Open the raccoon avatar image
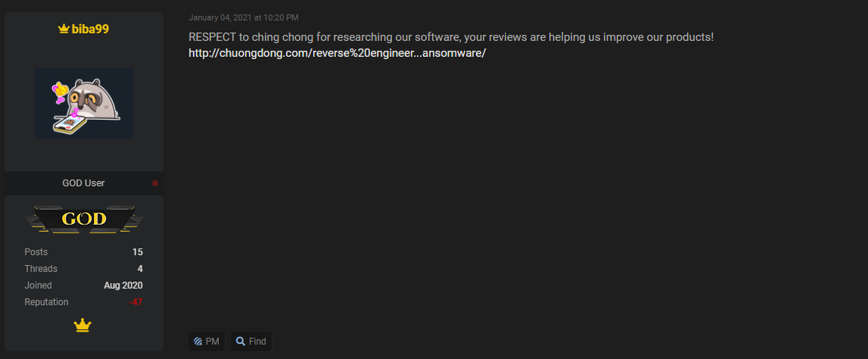 (x=84, y=103)
